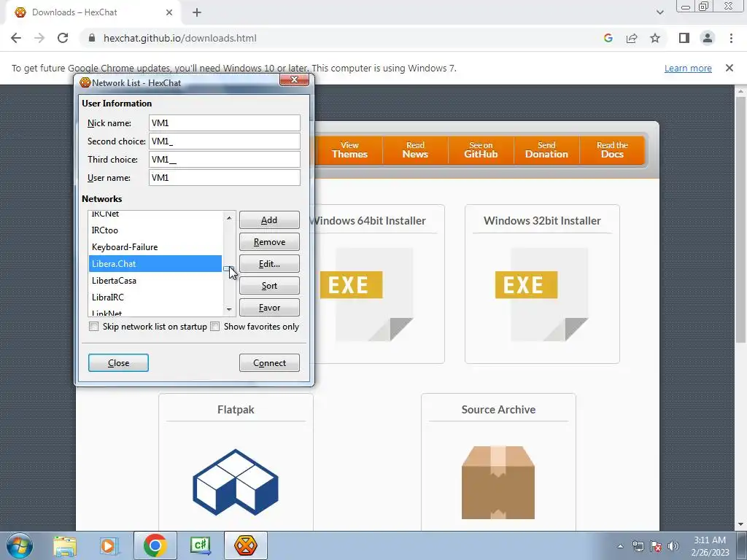Open Send Donation in site navigation
The image size is (747, 560).
(x=546, y=150)
